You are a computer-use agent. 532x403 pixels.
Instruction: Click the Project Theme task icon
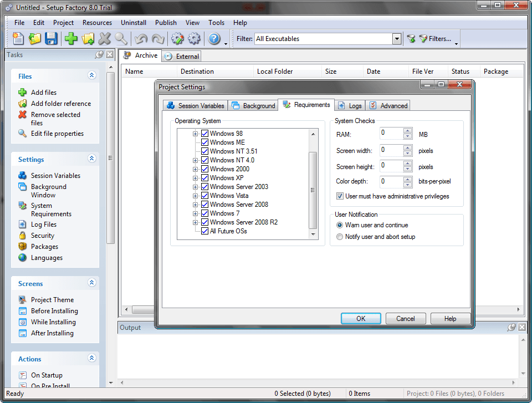pyautogui.click(x=22, y=300)
